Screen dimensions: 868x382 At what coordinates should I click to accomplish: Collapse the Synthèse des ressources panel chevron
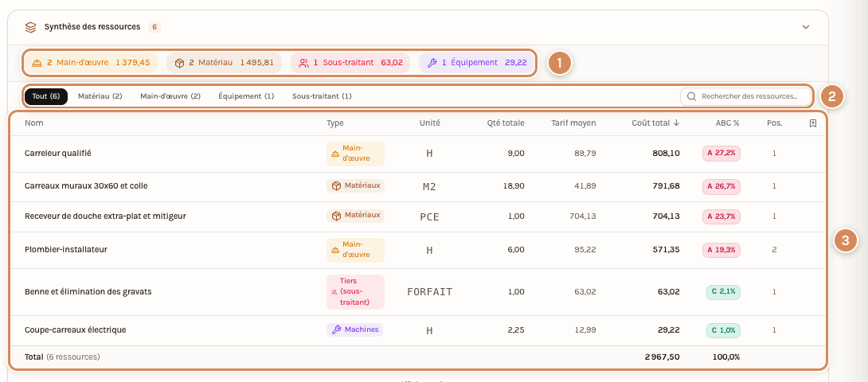point(806,27)
